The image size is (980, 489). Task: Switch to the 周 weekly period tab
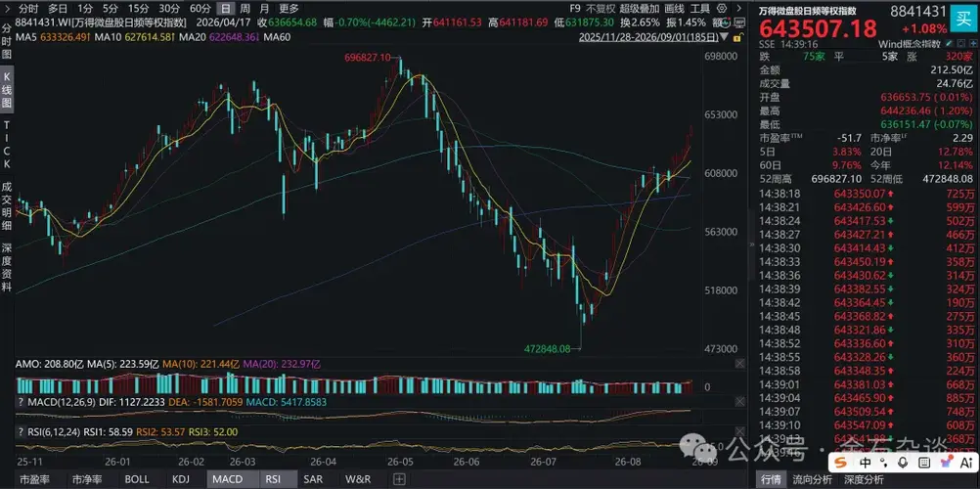245,9
